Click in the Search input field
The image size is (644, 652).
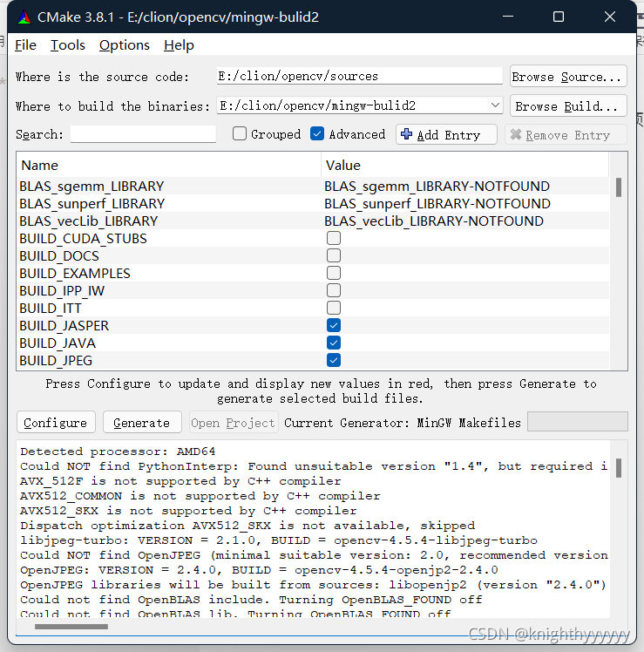(143, 134)
